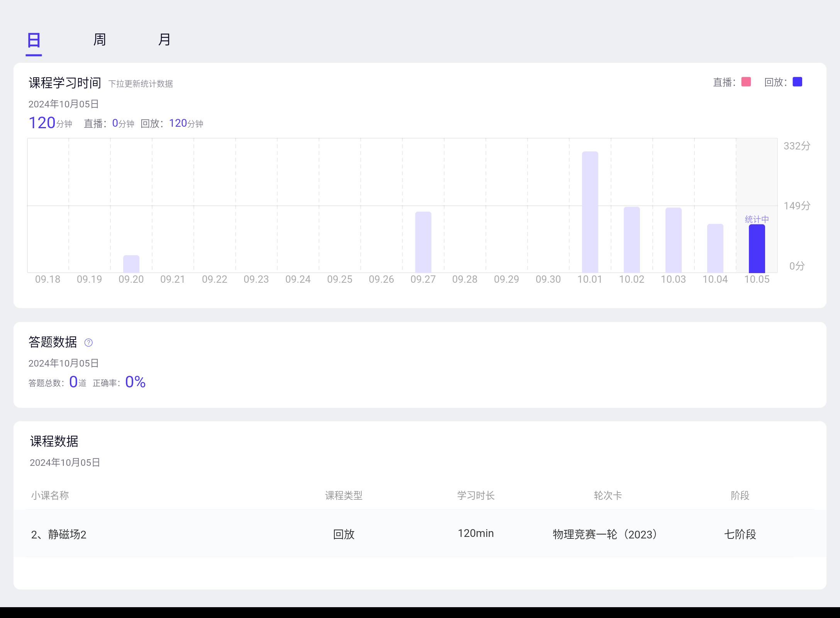Click the 正确率 0% value
The height and width of the screenshot is (618, 840).
click(x=119, y=382)
